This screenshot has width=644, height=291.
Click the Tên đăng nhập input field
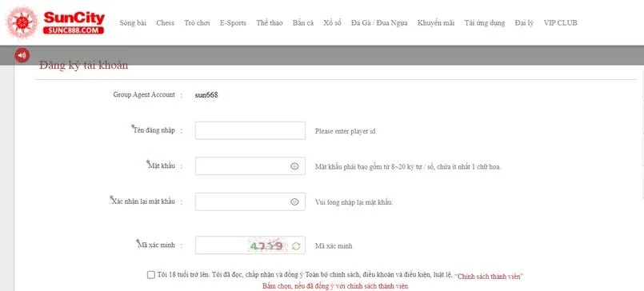point(250,130)
